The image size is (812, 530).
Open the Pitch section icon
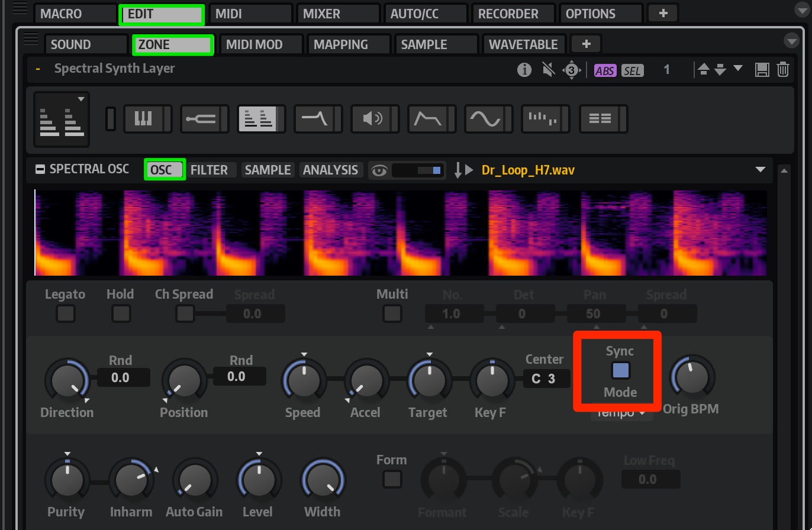pyautogui.click(x=200, y=119)
